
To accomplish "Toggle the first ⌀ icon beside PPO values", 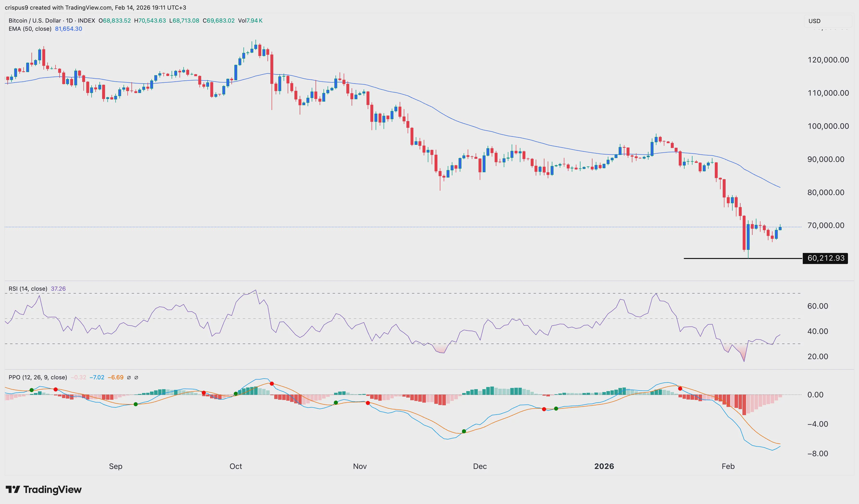I will coord(129,377).
